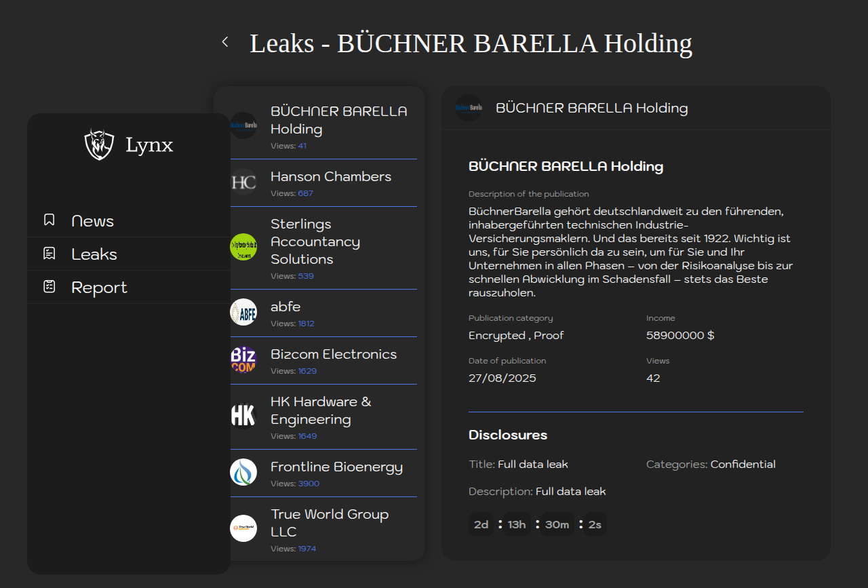Click the Leaks document icon
The height and width of the screenshot is (588, 868).
point(49,253)
